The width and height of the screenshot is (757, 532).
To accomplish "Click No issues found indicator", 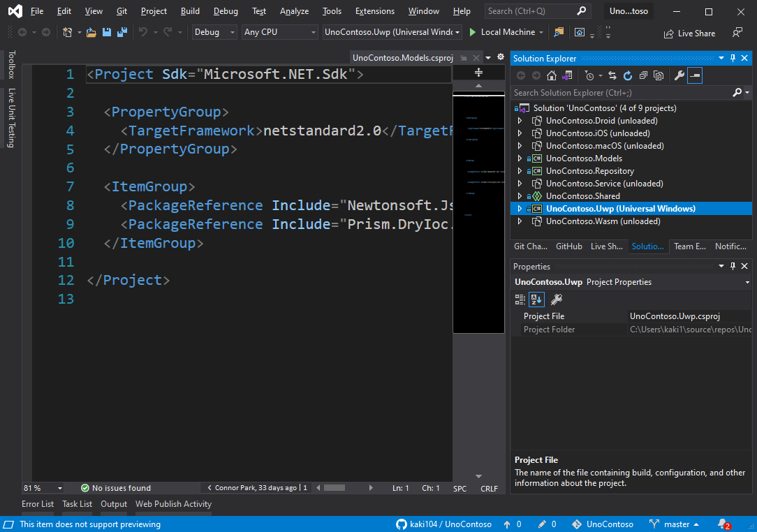I will (116, 488).
